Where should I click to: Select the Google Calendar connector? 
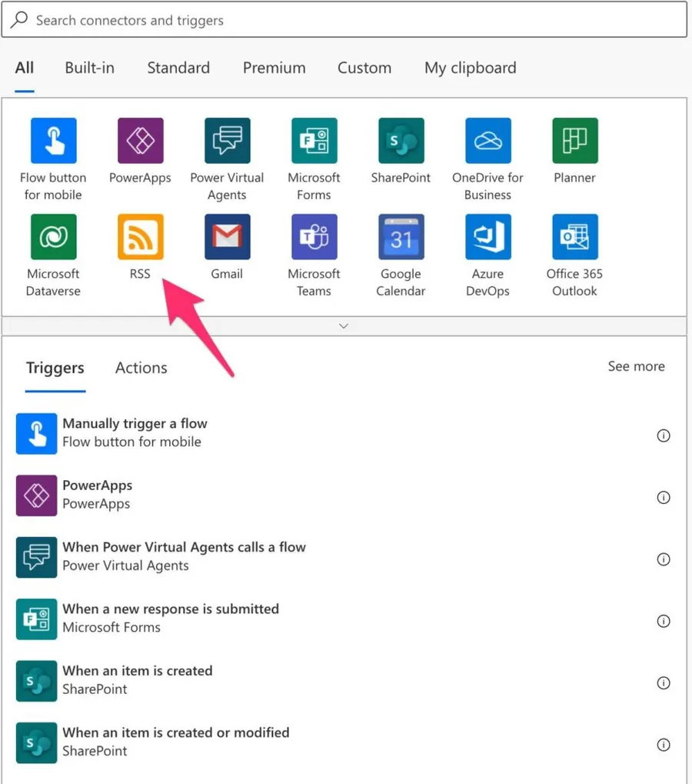click(401, 237)
